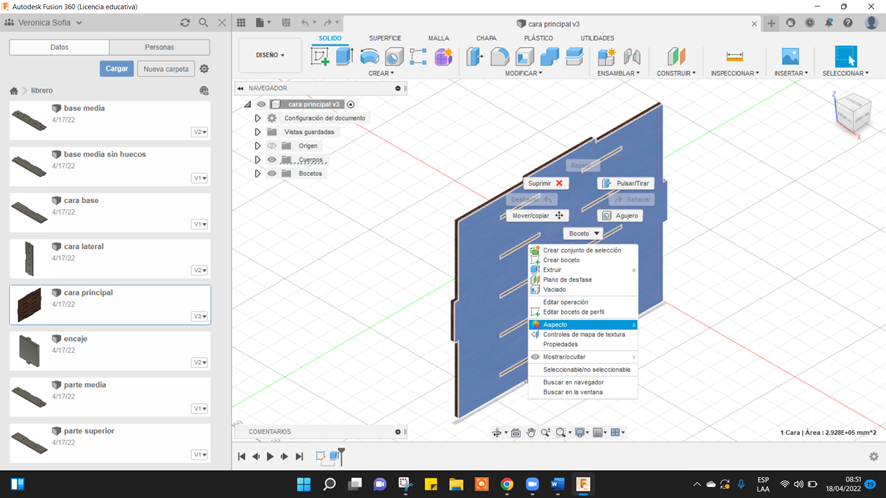Switch to the SUPERFICIE ribbon tab
The width and height of the screenshot is (886, 498).
click(385, 38)
